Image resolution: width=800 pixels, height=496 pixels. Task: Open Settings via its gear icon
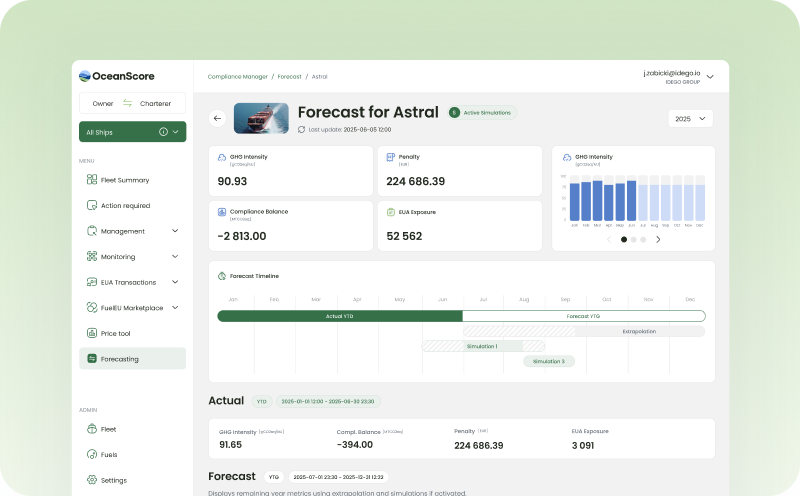coord(91,480)
